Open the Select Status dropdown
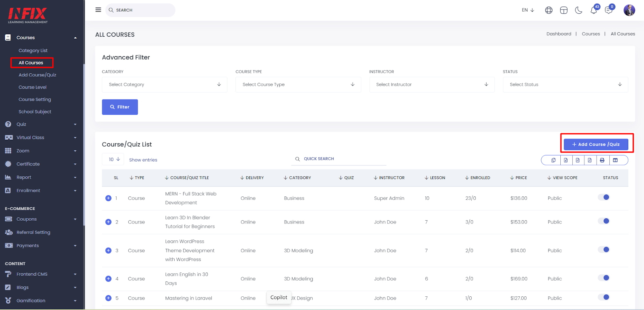Image resolution: width=644 pixels, height=310 pixels. pyautogui.click(x=566, y=85)
